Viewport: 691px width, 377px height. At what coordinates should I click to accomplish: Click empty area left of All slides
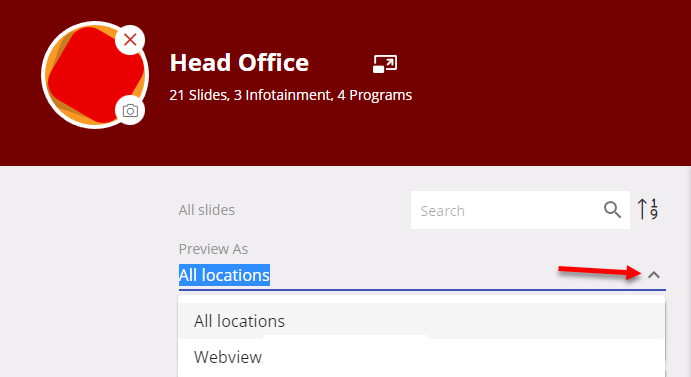point(88,210)
